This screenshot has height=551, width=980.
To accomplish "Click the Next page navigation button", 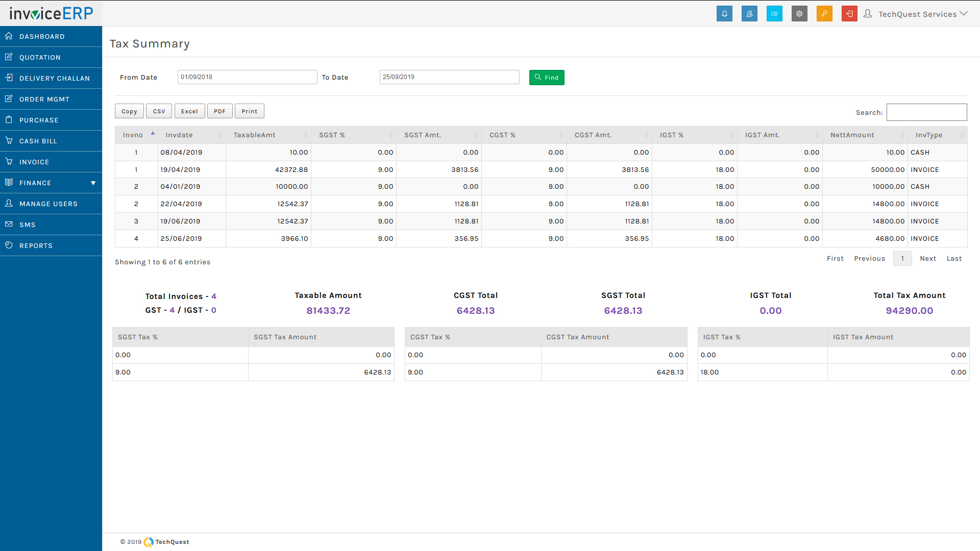I will pyautogui.click(x=927, y=258).
